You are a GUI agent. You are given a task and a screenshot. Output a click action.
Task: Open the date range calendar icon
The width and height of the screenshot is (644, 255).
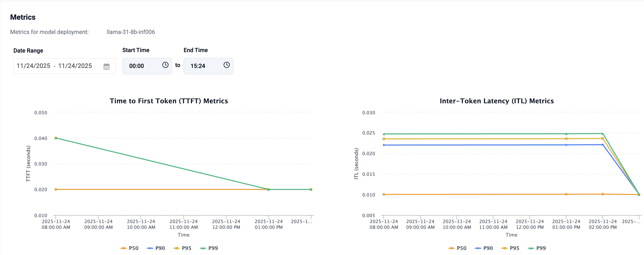pyautogui.click(x=106, y=66)
